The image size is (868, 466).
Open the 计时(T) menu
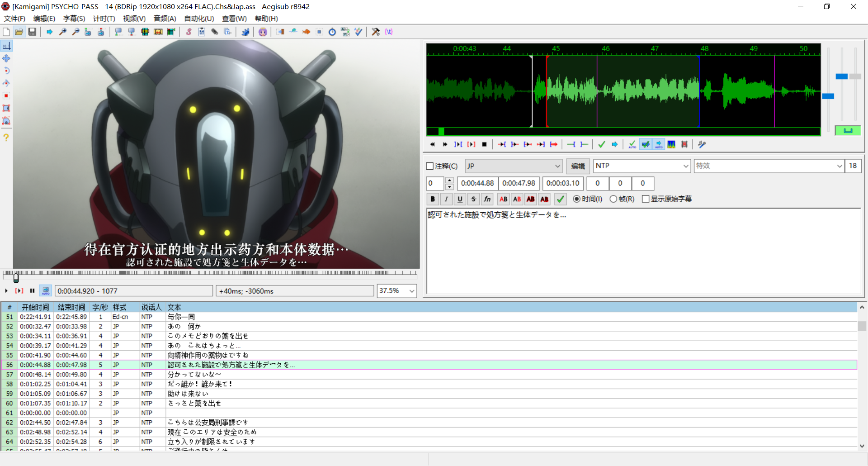[x=104, y=19]
